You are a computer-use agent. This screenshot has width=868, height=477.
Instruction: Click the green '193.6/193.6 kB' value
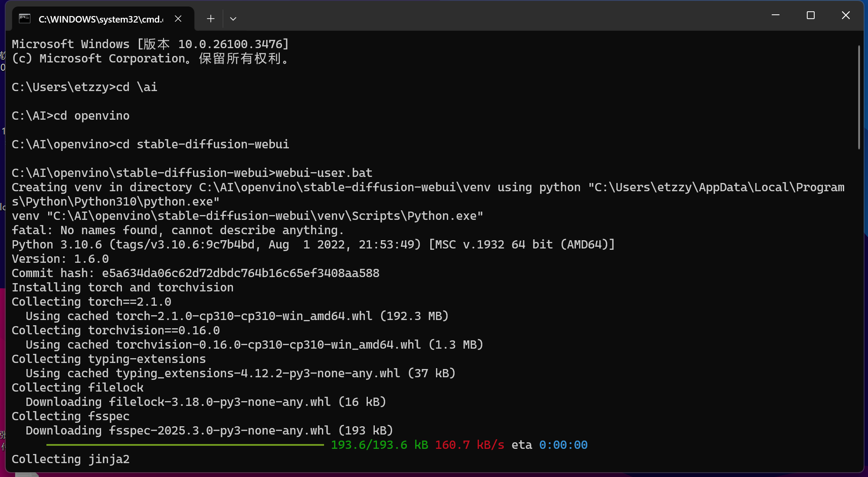(x=380, y=445)
